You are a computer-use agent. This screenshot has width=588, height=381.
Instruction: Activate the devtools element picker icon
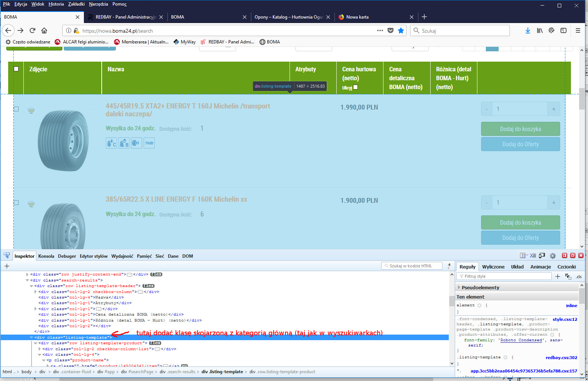pos(7,256)
